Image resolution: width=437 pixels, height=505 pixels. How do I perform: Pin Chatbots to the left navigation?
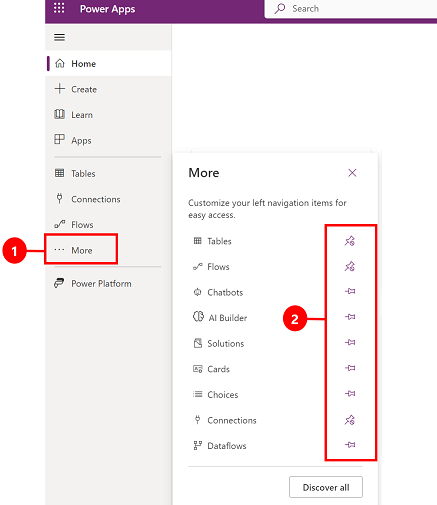(350, 292)
